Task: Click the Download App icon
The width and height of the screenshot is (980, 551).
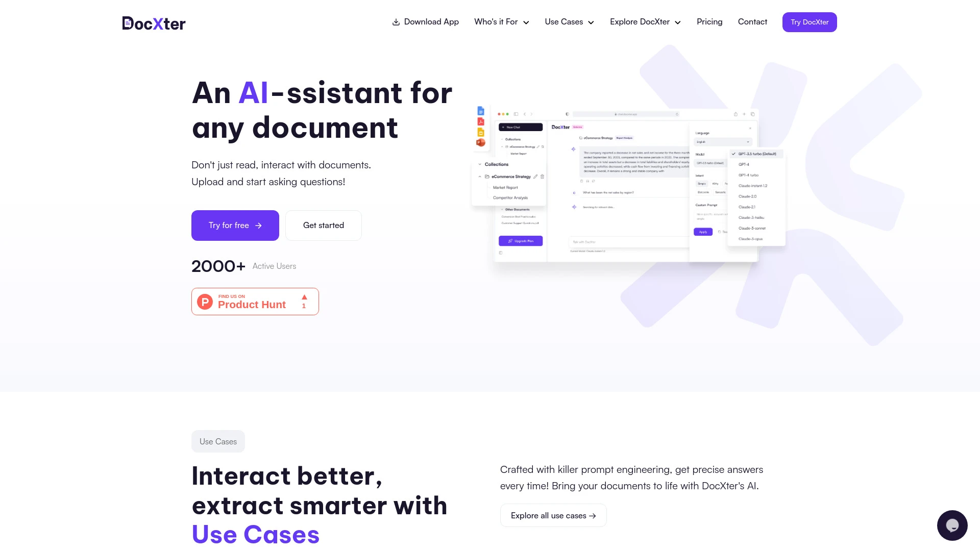Action: point(395,22)
